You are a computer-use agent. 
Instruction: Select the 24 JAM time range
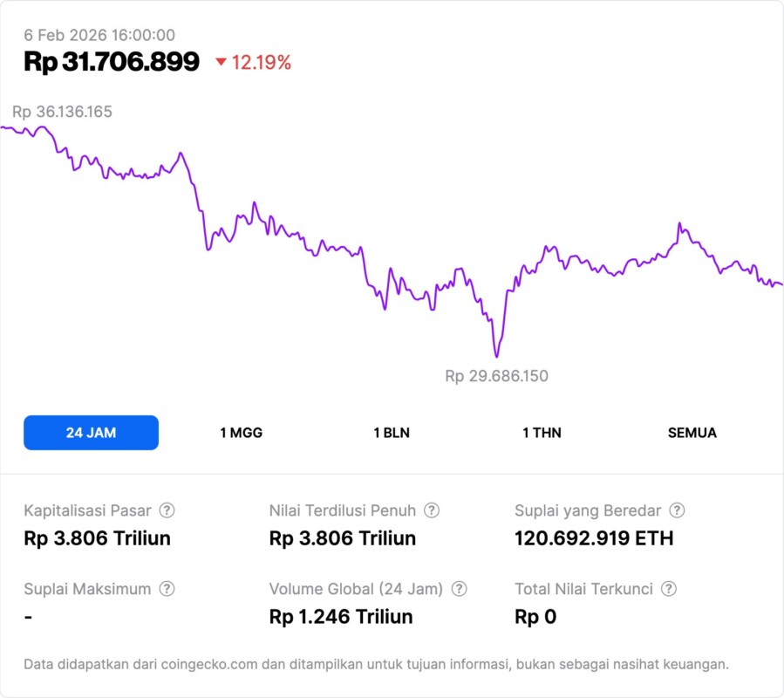[91, 433]
